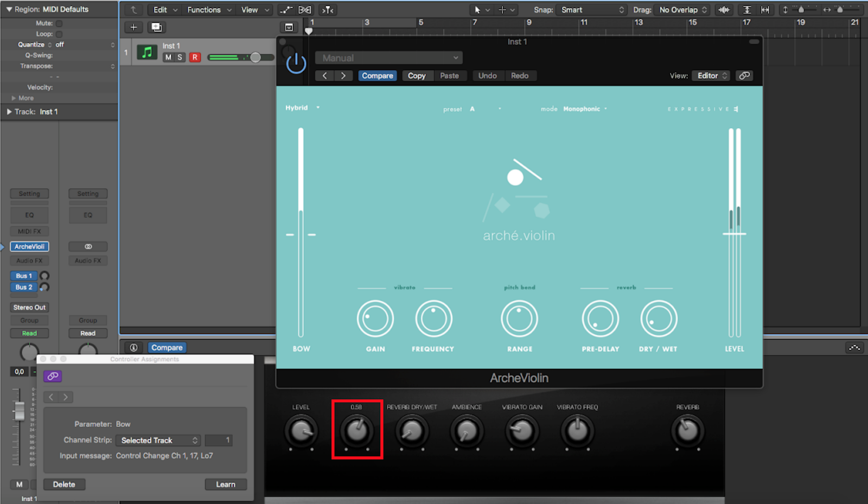Viewport: 868px width, 504px height.
Task: Toggle the catch playhead icon
Action: (x=328, y=10)
